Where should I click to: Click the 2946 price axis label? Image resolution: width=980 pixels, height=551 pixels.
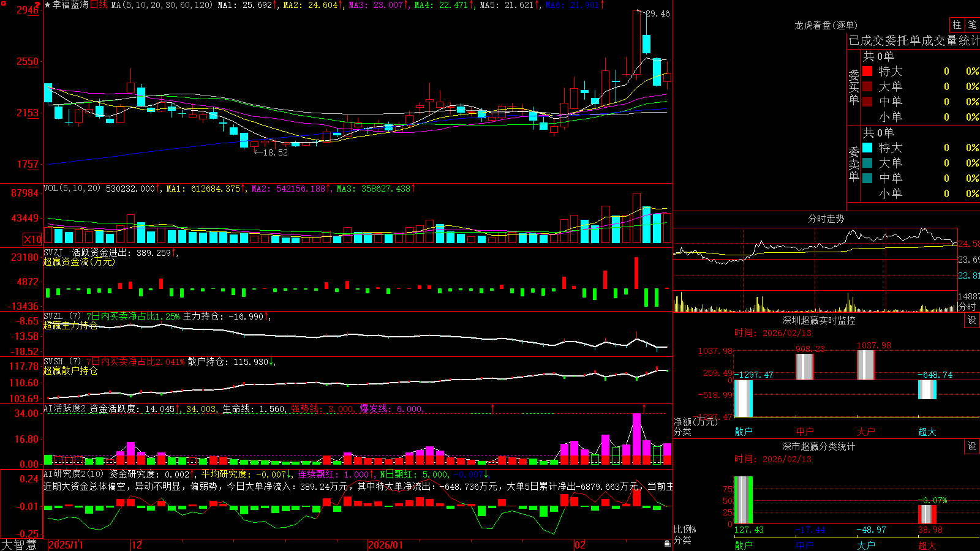pyautogui.click(x=28, y=10)
